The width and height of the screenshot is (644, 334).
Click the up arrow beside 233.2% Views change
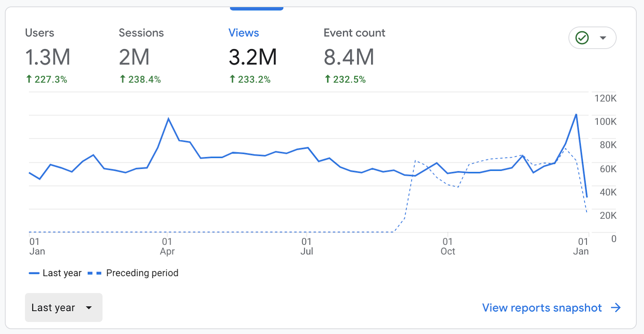tap(232, 79)
